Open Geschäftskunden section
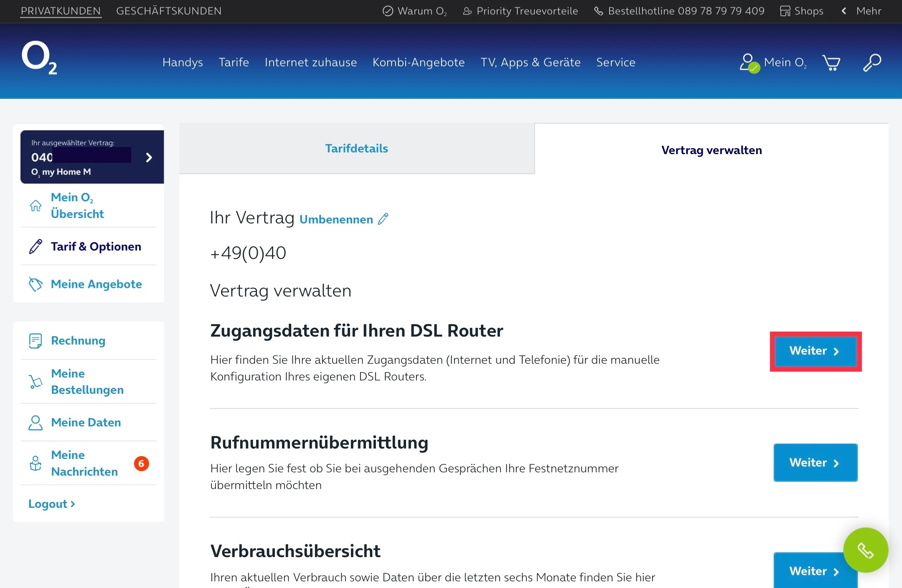The image size is (902, 588). click(x=169, y=11)
